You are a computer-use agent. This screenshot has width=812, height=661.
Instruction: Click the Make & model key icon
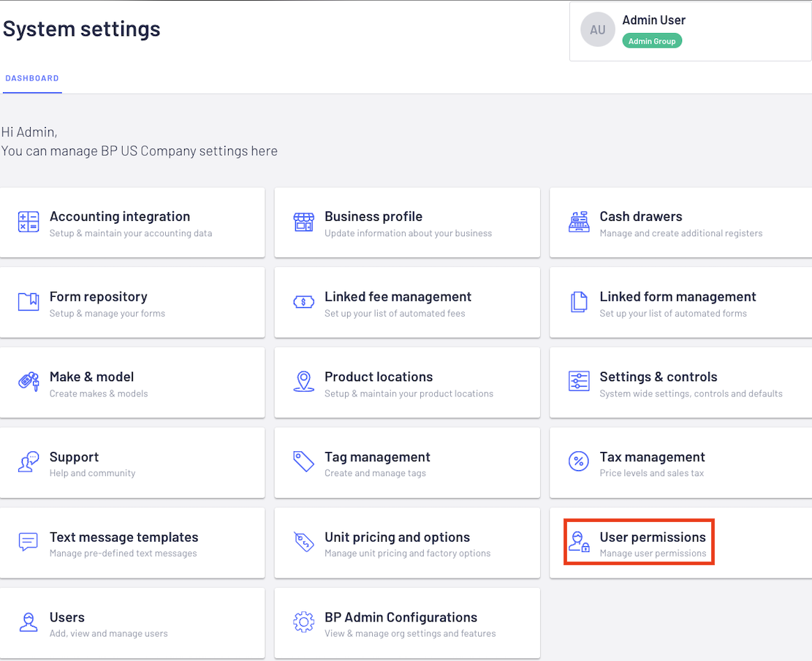[29, 382]
